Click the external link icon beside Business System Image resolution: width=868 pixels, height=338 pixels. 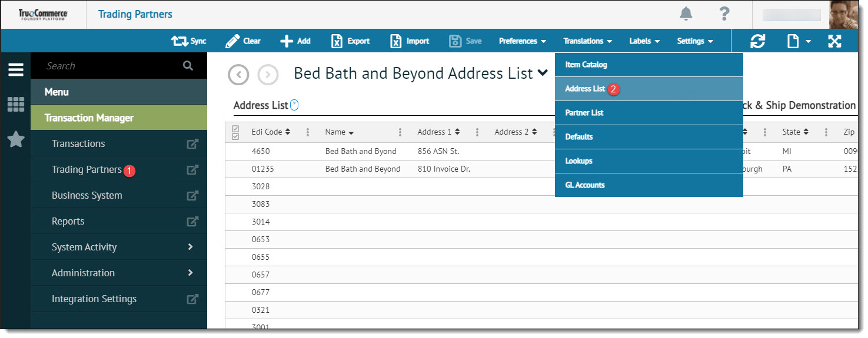tap(192, 195)
